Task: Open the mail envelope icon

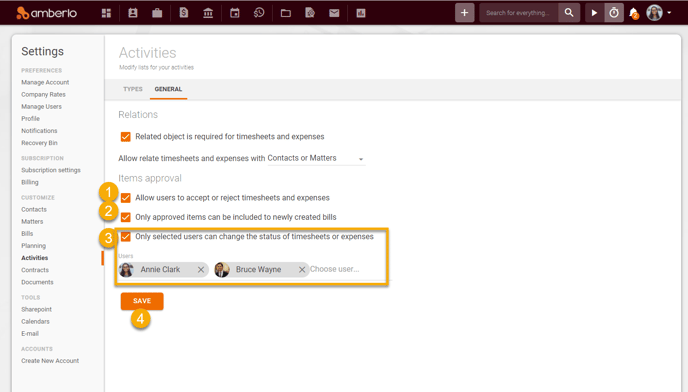Action: pyautogui.click(x=334, y=13)
